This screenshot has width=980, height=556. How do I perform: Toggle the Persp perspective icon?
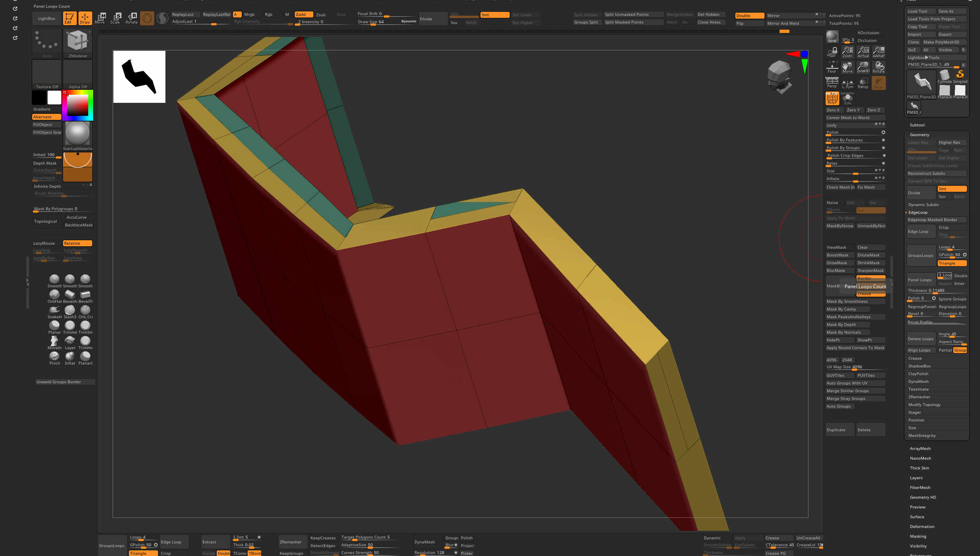(832, 83)
